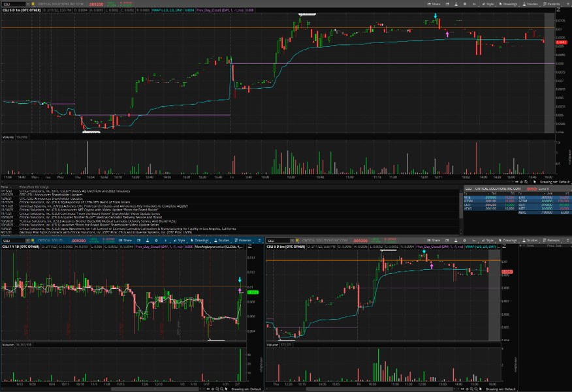Click pointer tool icon under top chart

coord(535,182)
